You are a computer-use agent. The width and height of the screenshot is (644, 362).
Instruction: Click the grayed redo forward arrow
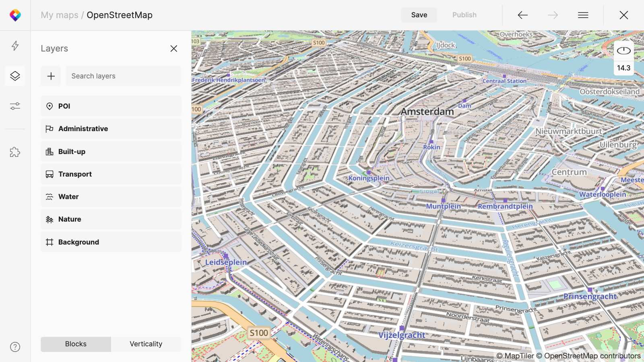(x=553, y=15)
